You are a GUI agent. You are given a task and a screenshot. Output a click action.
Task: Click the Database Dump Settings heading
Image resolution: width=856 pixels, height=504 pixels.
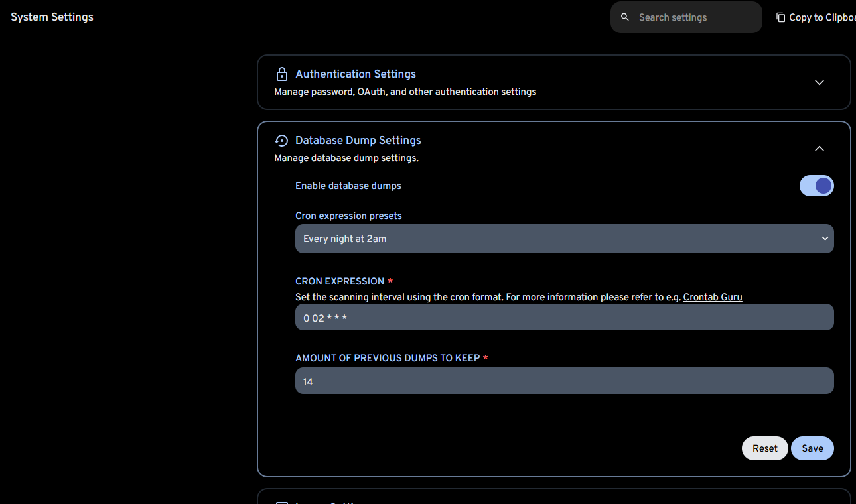pos(358,140)
